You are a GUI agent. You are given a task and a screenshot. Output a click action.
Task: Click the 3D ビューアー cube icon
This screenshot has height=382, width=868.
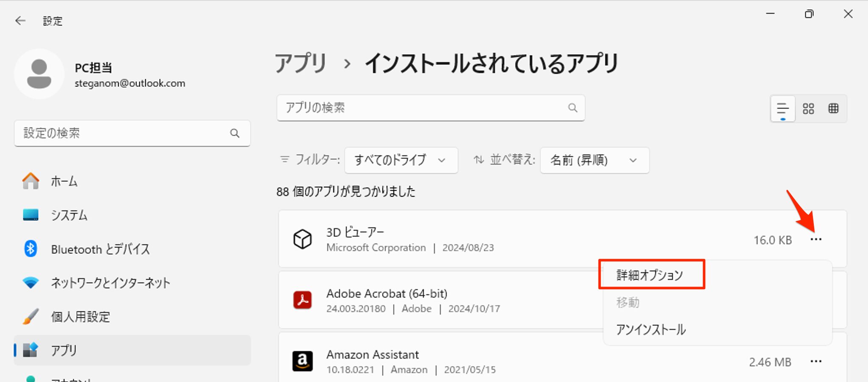click(303, 240)
